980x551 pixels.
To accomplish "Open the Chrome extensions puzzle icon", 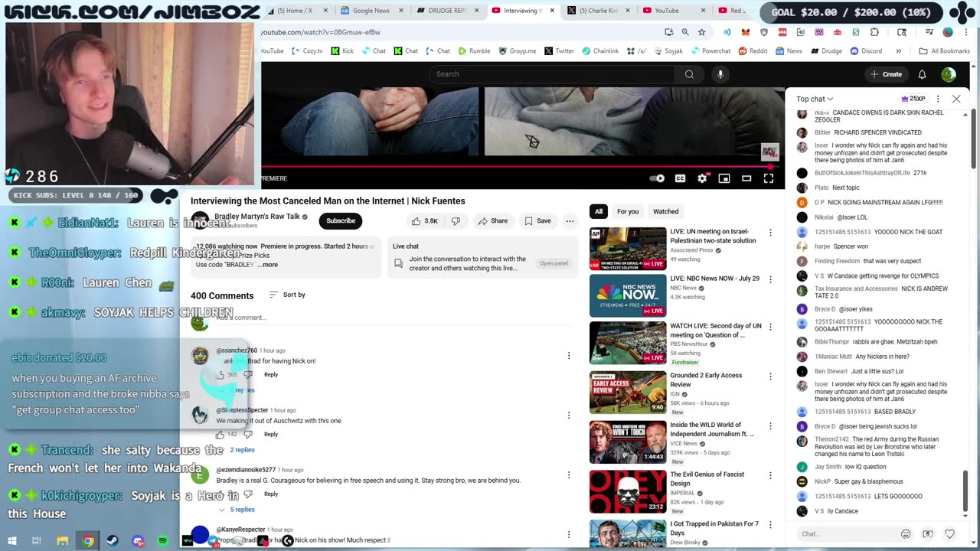I will (x=874, y=32).
